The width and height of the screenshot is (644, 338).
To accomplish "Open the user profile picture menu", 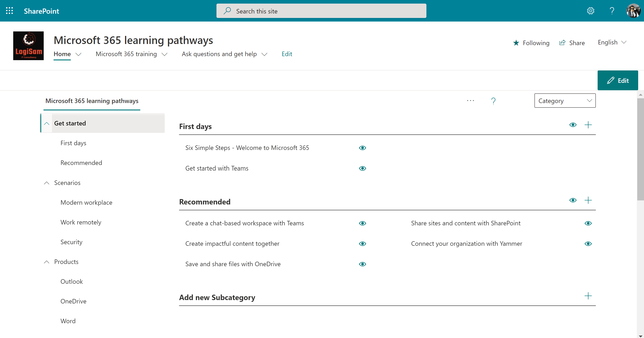I will [633, 11].
